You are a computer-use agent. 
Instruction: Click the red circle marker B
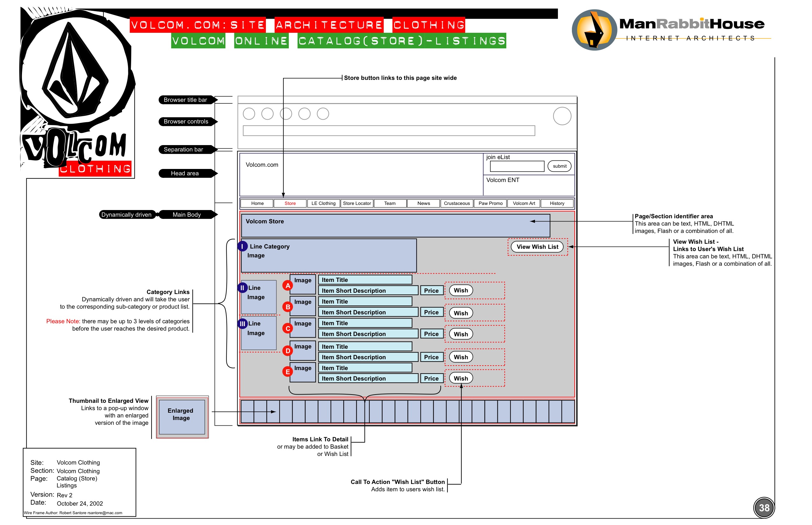tap(288, 307)
